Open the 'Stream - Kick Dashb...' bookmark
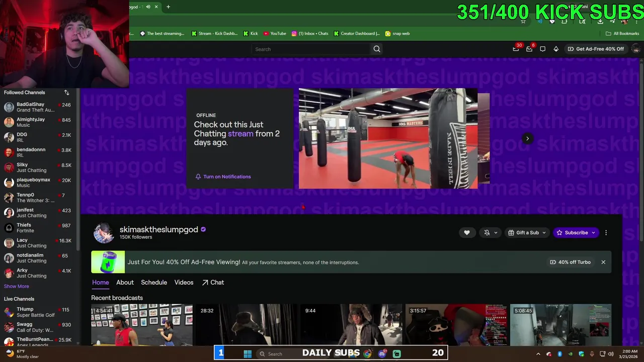Image resolution: width=644 pixels, height=362 pixels. [x=214, y=33]
